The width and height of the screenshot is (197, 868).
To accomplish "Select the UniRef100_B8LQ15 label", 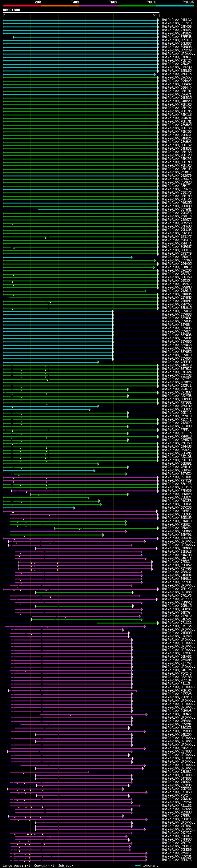I will [x=177, y=308].
